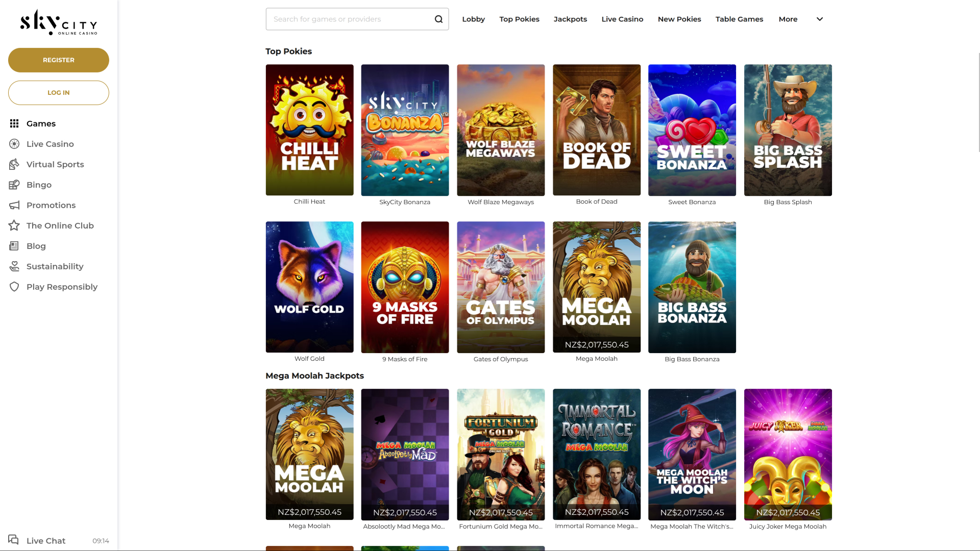Open Live Casino via its sidebar icon
Image resolution: width=980 pixels, height=551 pixels.
point(14,144)
